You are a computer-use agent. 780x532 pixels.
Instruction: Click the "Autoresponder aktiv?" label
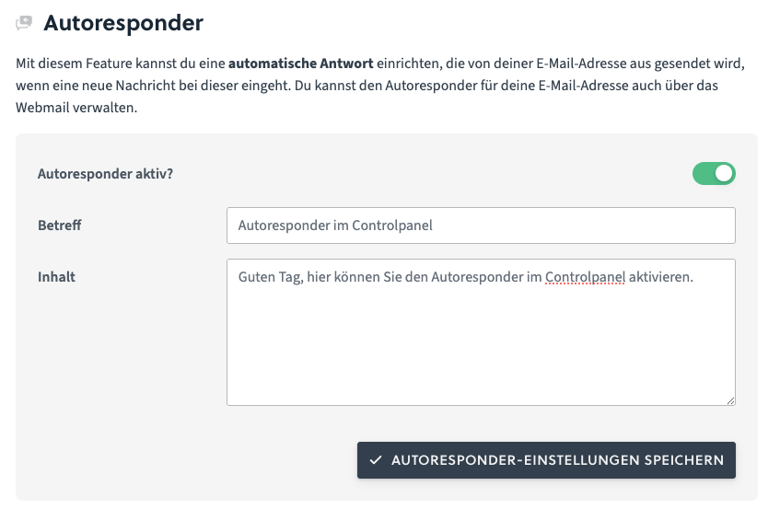pos(105,173)
